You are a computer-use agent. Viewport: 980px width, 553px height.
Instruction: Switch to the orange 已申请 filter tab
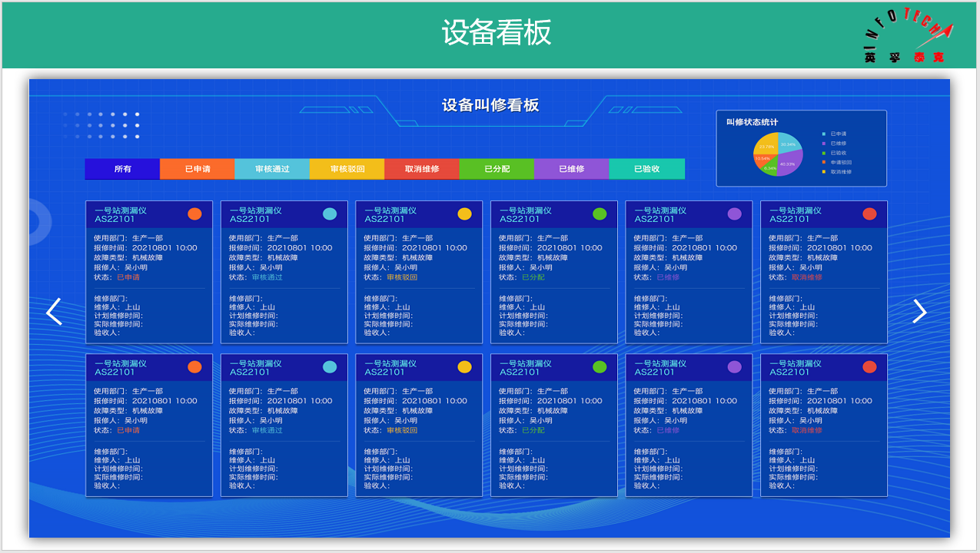tap(198, 169)
